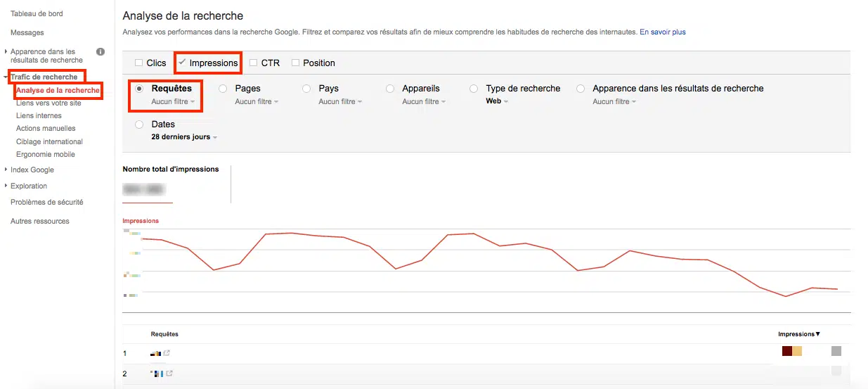Select the Pages radio button
This screenshot has width=868, height=389.
(223, 89)
